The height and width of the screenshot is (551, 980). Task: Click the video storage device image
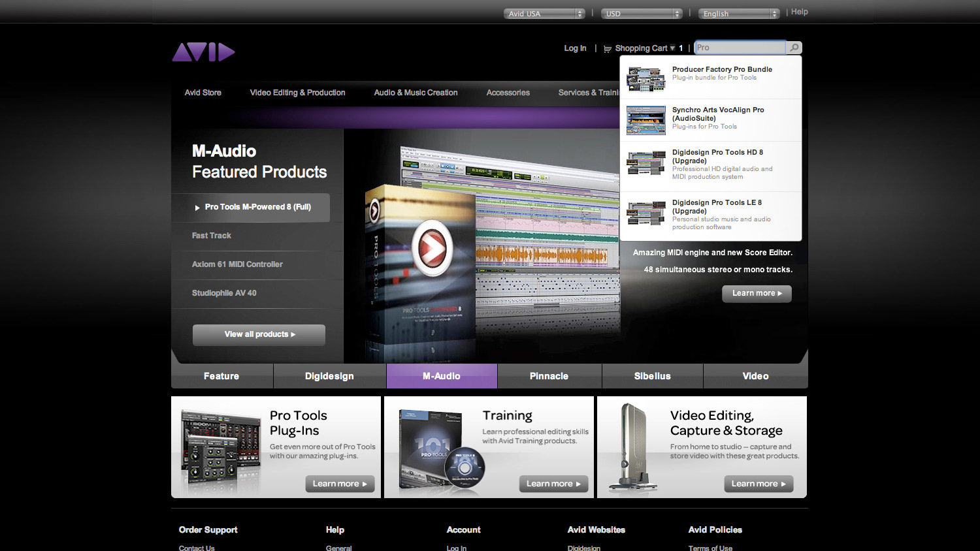tap(632, 447)
